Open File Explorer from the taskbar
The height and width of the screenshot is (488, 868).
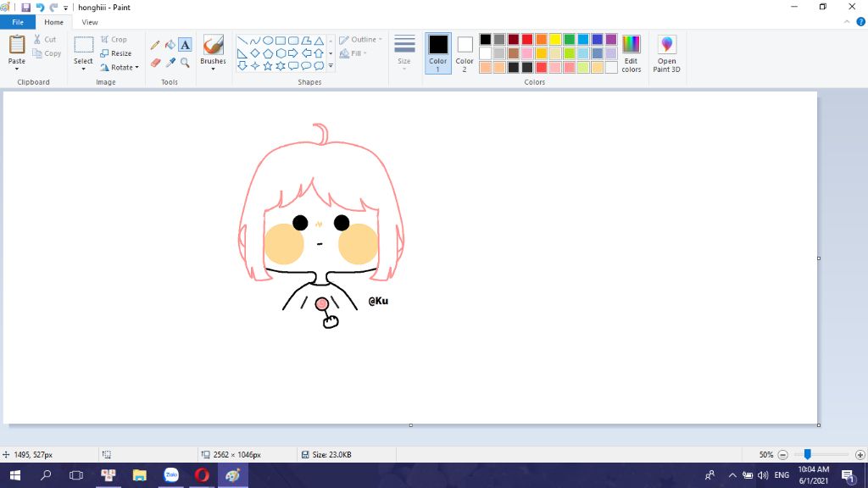click(140, 475)
